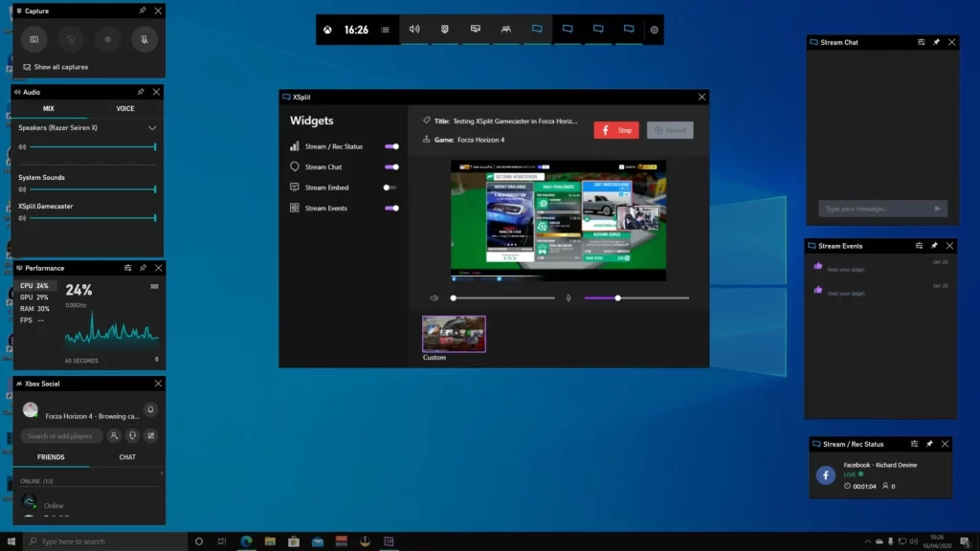980x551 pixels.
Task: Open the Game Bar menu list icon
Action: [385, 30]
